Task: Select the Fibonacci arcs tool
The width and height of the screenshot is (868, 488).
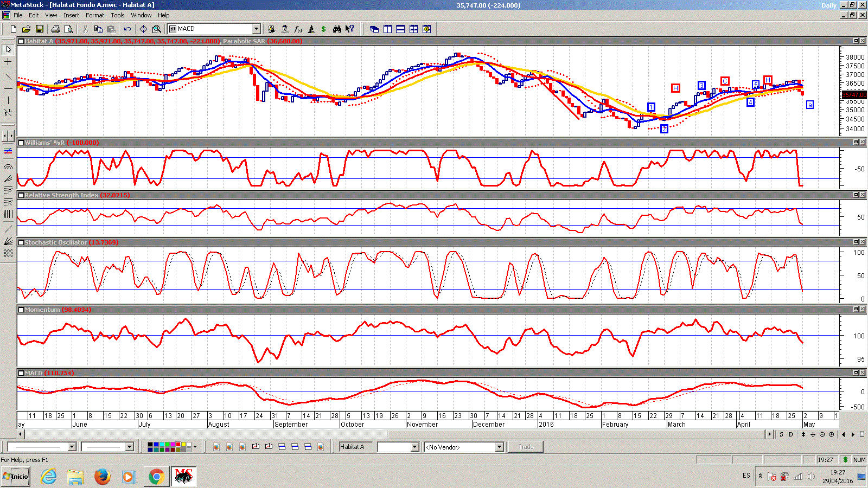Action: tap(8, 166)
